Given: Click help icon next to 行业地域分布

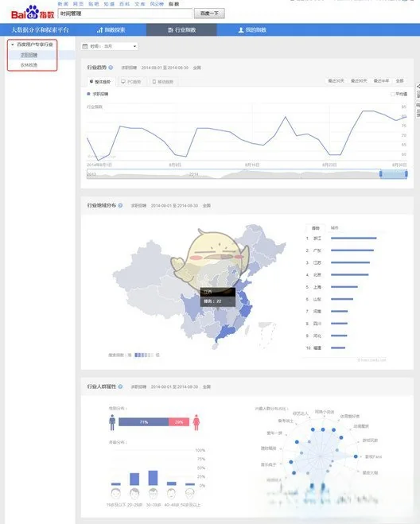Looking at the screenshot, I should coord(120,205).
